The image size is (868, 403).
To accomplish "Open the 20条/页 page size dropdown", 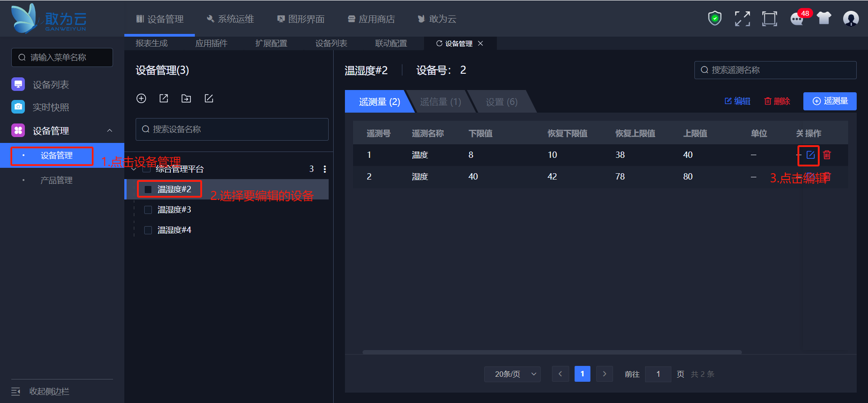I will (512, 374).
